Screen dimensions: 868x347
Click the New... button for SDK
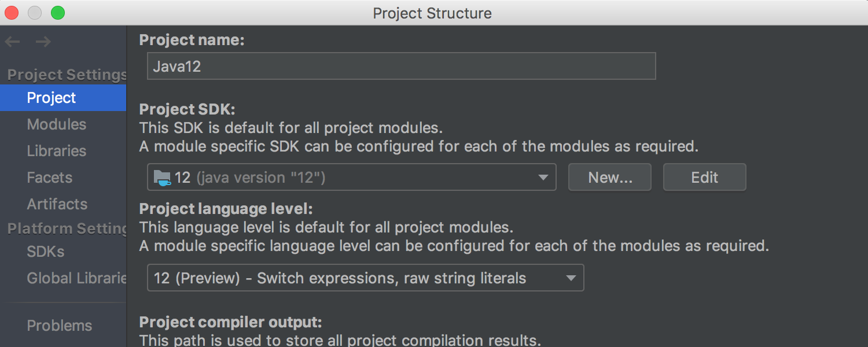609,177
